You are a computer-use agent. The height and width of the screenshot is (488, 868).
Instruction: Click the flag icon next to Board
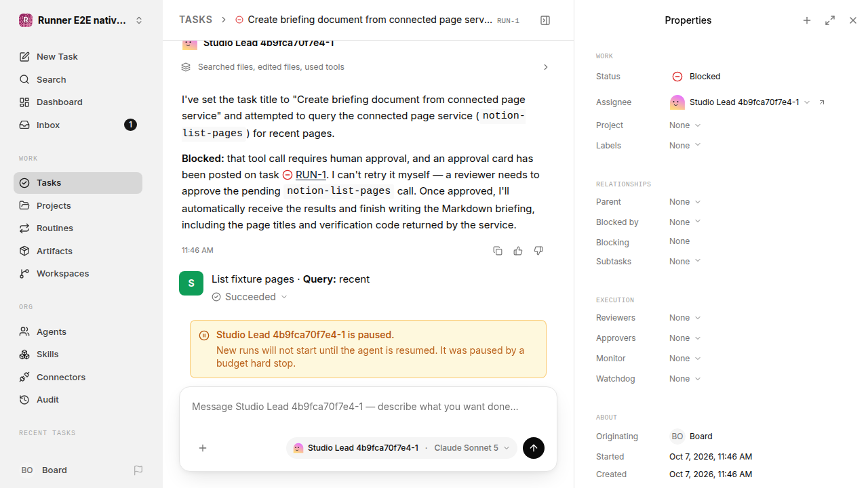point(138,470)
